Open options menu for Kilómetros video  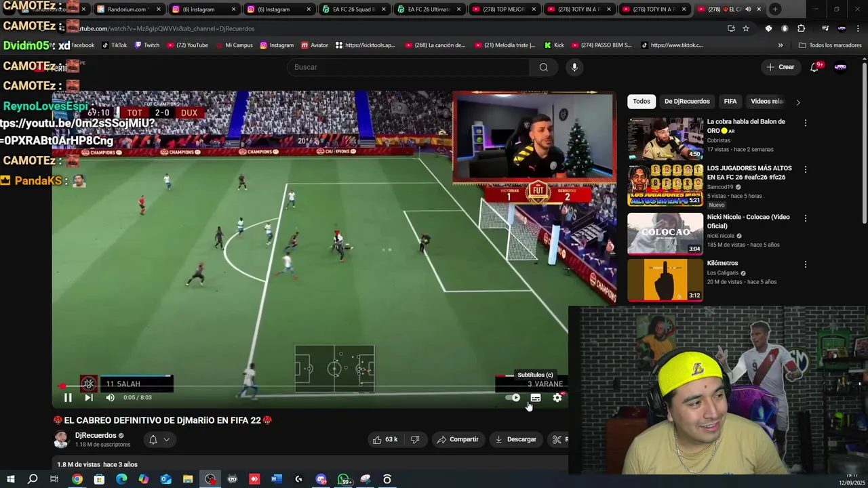(805, 264)
